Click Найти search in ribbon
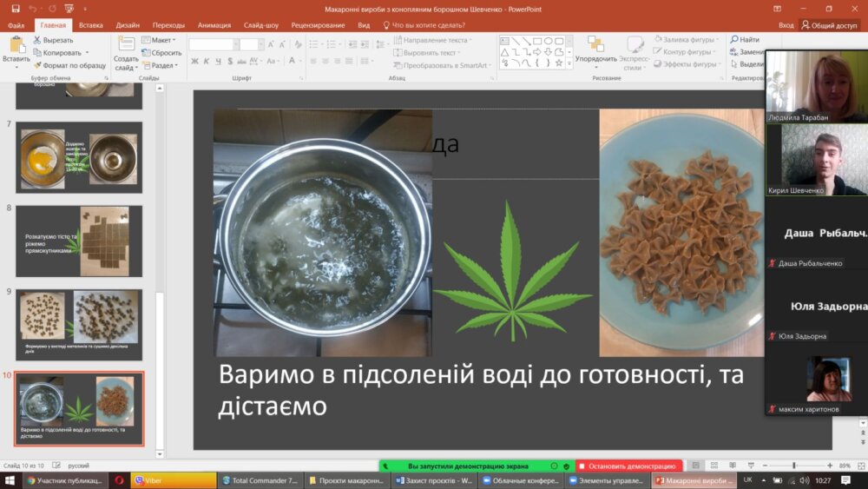The height and width of the screenshot is (489, 868). [745, 39]
